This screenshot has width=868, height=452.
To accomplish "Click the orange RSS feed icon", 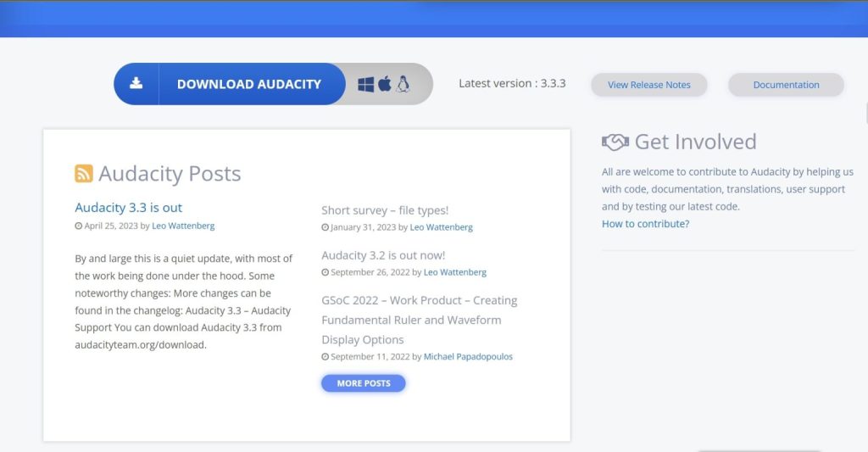I will (84, 174).
